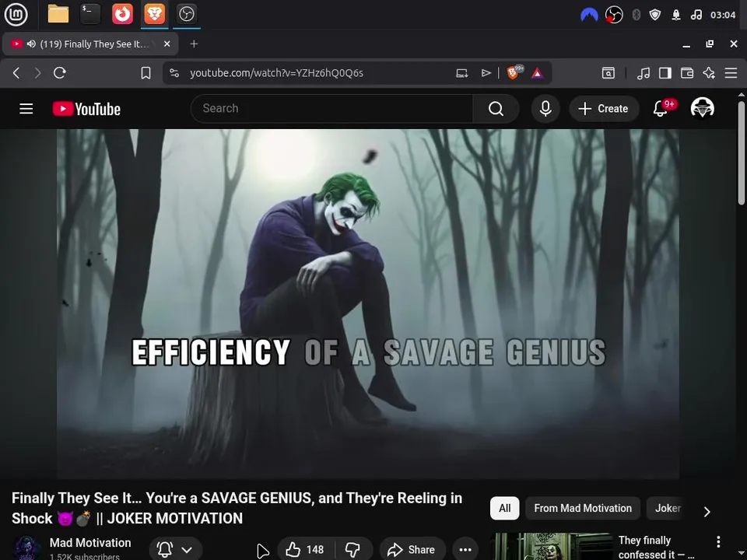The width and height of the screenshot is (747, 560).
Task: Launch the Terminal from the panel
Action: [90, 14]
